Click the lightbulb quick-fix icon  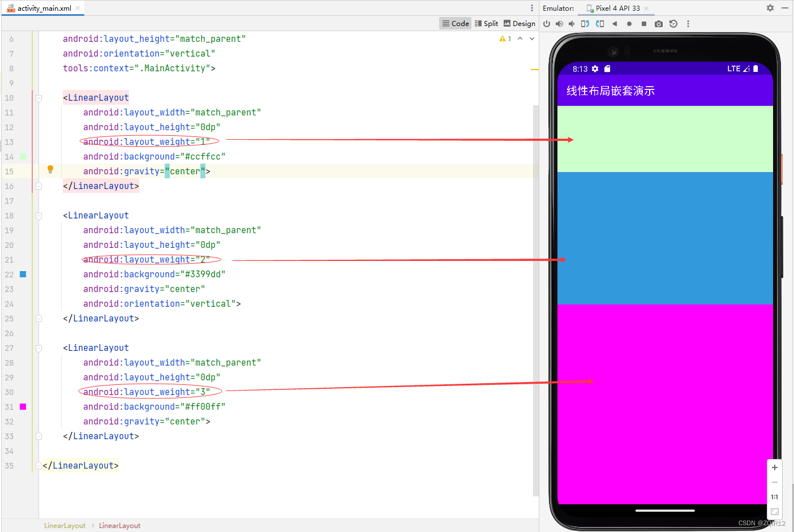click(50, 169)
